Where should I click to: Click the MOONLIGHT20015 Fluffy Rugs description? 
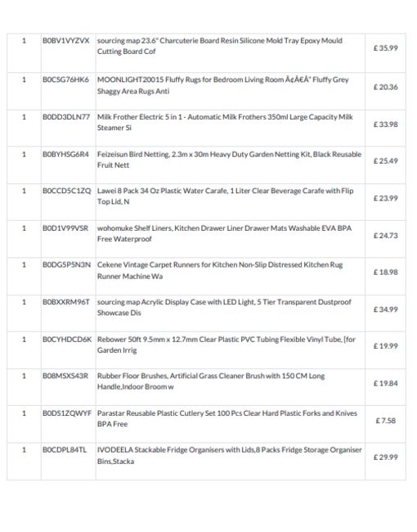pyautogui.click(x=222, y=85)
